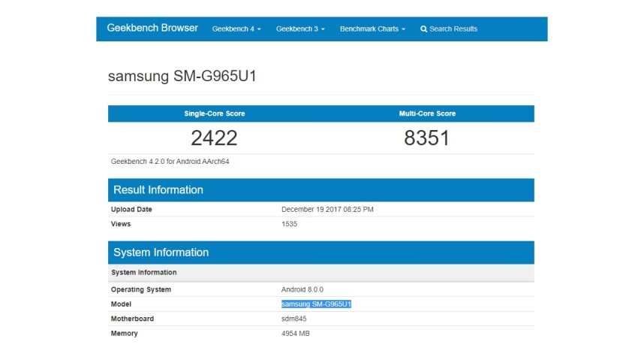Click the Model row label

click(x=121, y=304)
